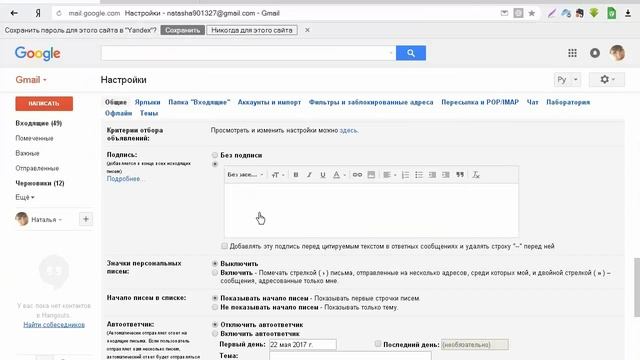Open account profile avatar
The height and width of the screenshot is (360, 640).
point(617,53)
